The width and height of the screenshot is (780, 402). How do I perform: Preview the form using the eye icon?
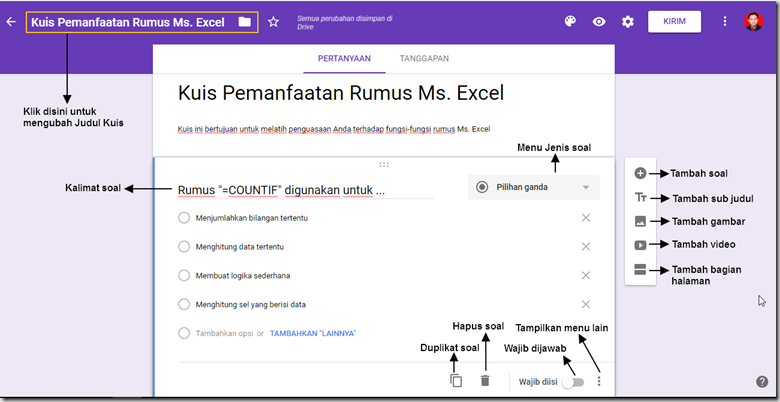pyautogui.click(x=599, y=22)
